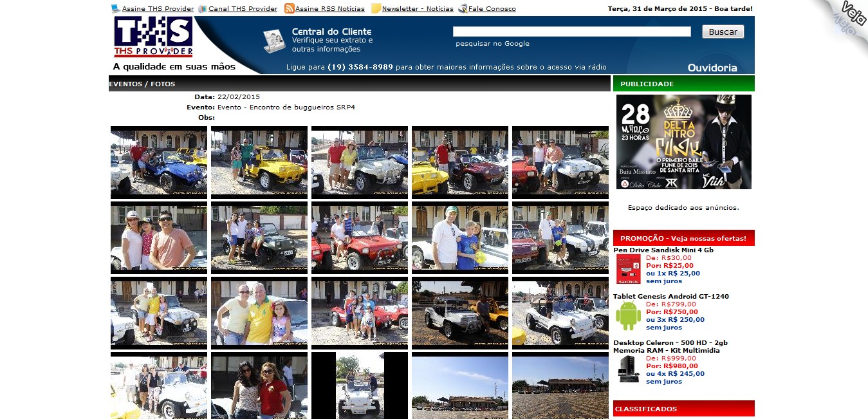The width and height of the screenshot is (868, 419).
Task: Click the Canal THS Provider icon
Action: coord(203,9)
